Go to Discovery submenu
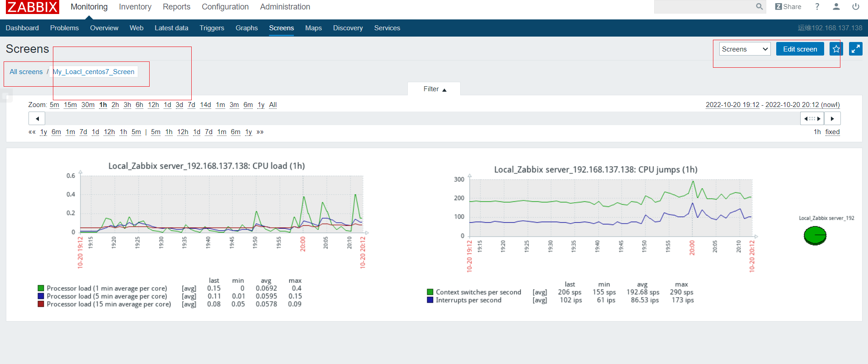 tap(348, 28)
